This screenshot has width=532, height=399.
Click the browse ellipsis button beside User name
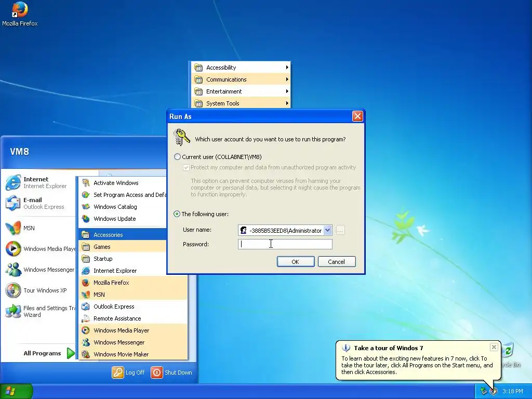pyautogui.click(x=340, y=230)
